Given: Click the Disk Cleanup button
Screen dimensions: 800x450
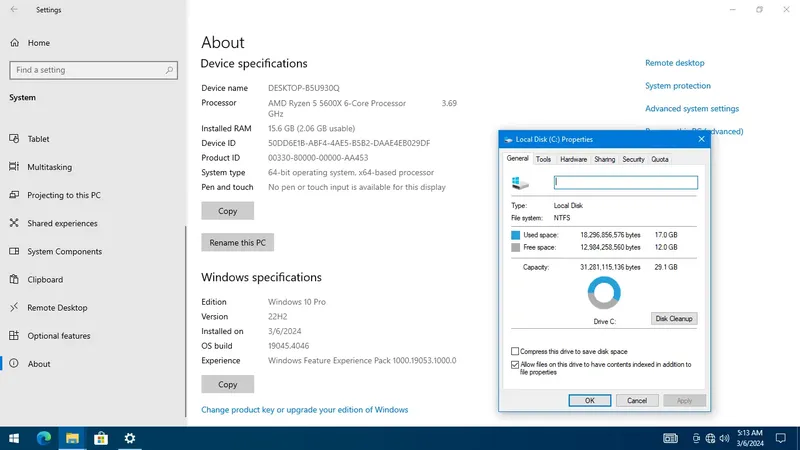Looking at the screenshot, I should click(x=674, y=318).
